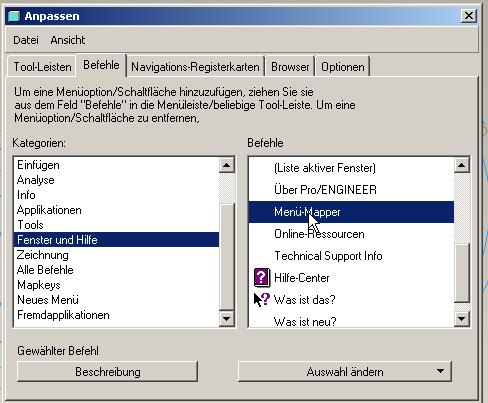Click the Was ist das? cursor icon
Viewport: 488px width, 403px height.
point(262,299)
